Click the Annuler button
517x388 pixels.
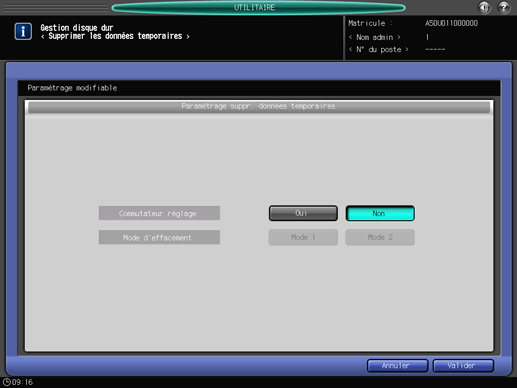click(x=397, y=366)
